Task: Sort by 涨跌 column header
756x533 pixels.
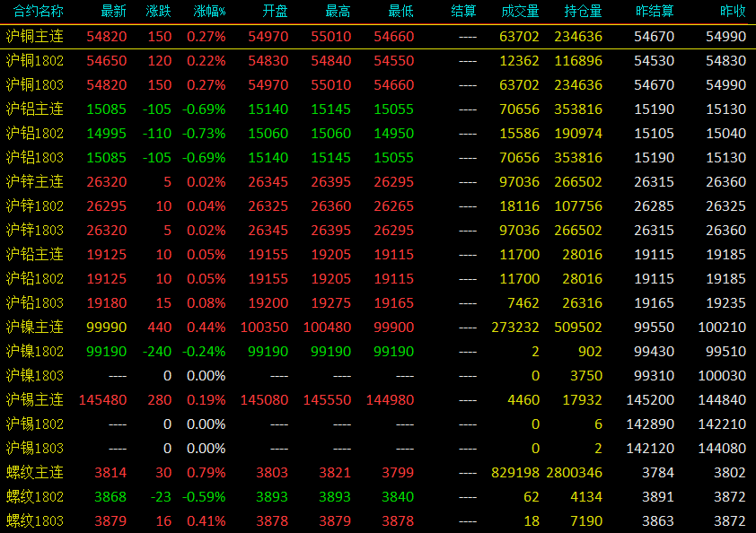Action: click(x=158, y=11)
